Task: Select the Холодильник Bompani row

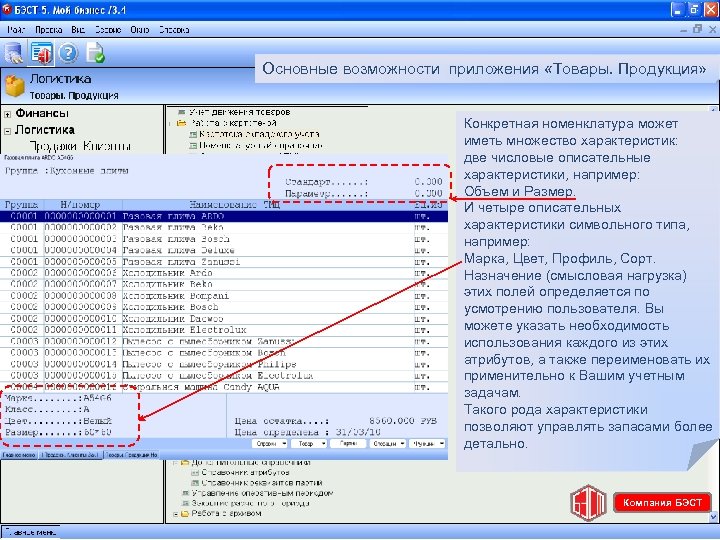Action: [x=224, y=296]
